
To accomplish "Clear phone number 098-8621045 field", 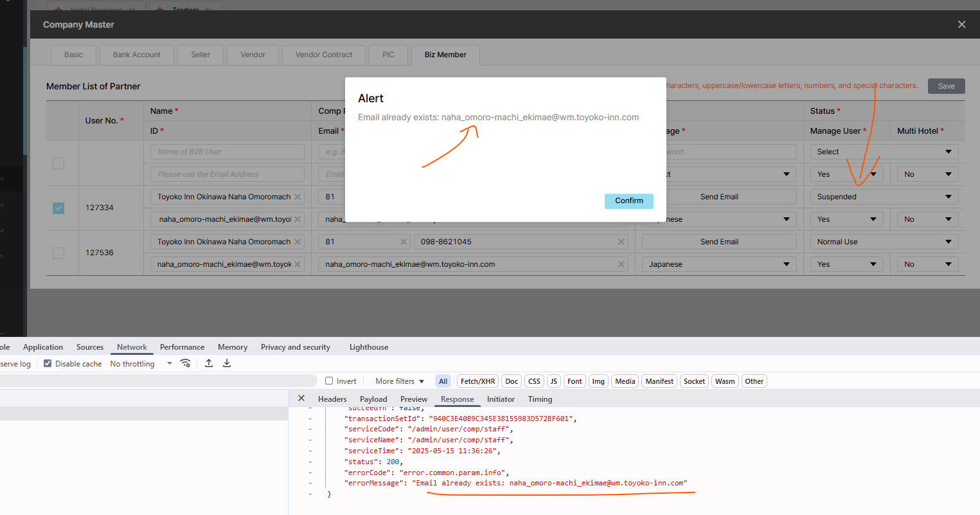I will (x=621, y=242).
